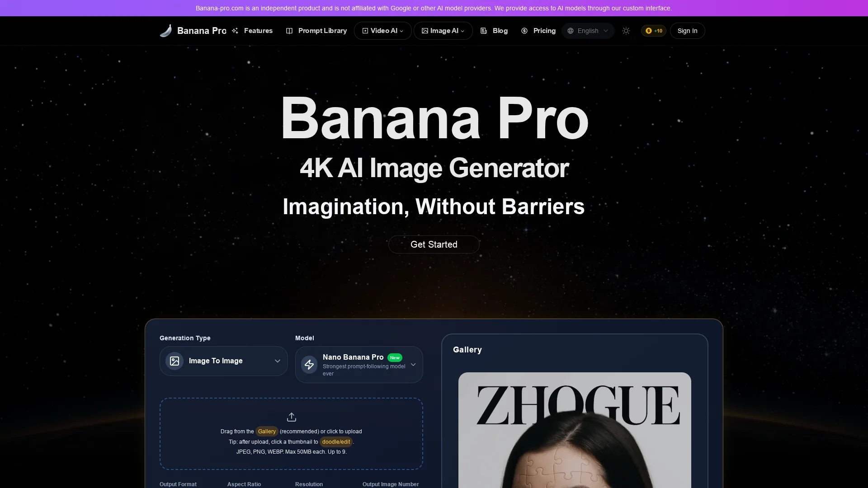Click the Image AI picture icon
Screen dimensions: 868x488
[x=425, y=31]
